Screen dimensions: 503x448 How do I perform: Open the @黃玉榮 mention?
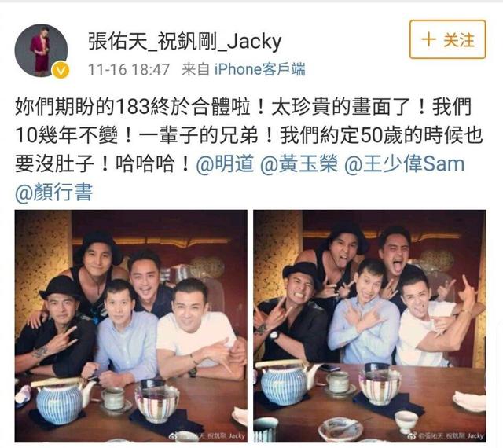tap(299, 164)
